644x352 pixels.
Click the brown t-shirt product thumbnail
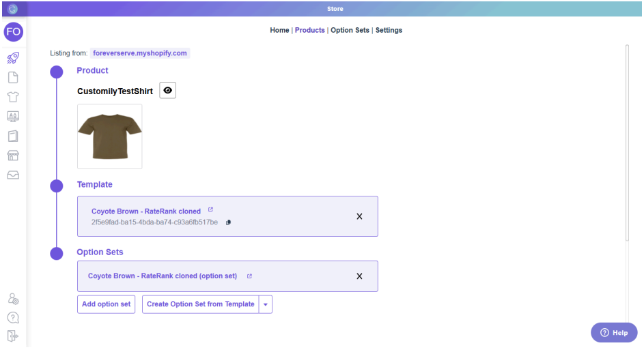click(x=109, y=136)
